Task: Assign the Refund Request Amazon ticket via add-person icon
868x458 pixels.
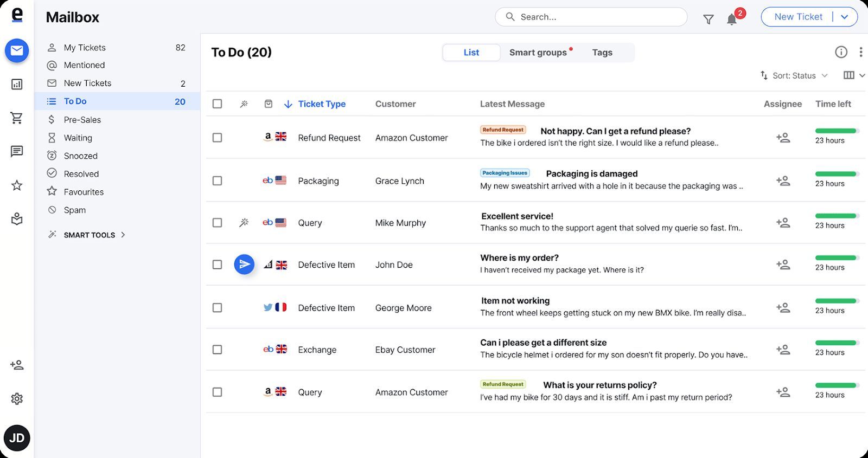Action: point(783,138)
